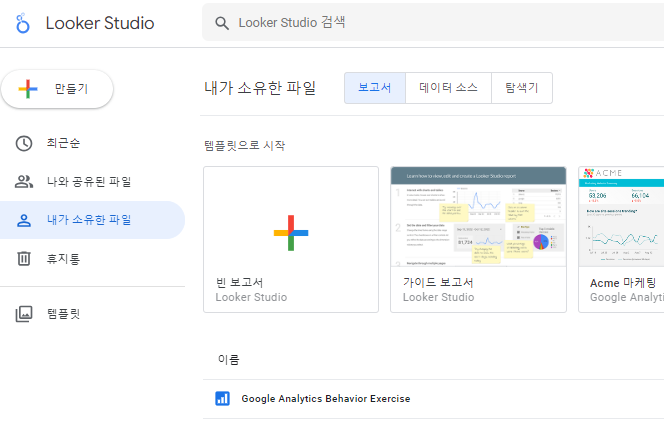Open the 빈 보고서 template card
The width and height of the screenshot is (664, 431).
(291, 239)
